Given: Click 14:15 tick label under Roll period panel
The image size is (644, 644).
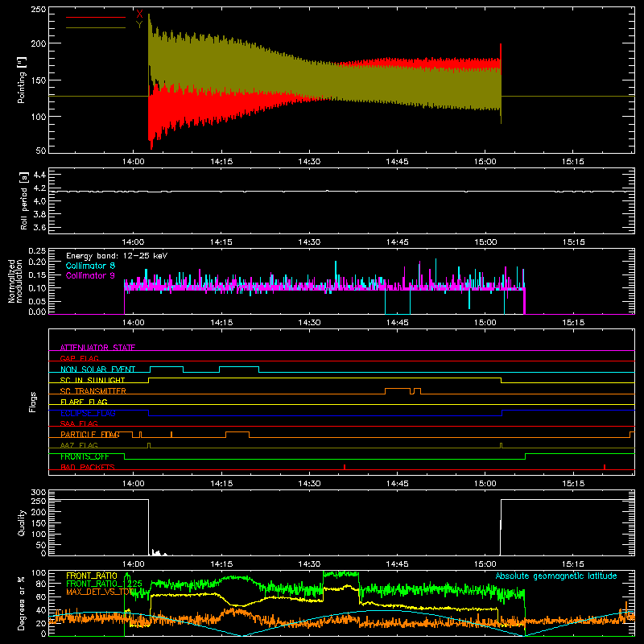Looking at the screenshot, I should tap(221, 242).
